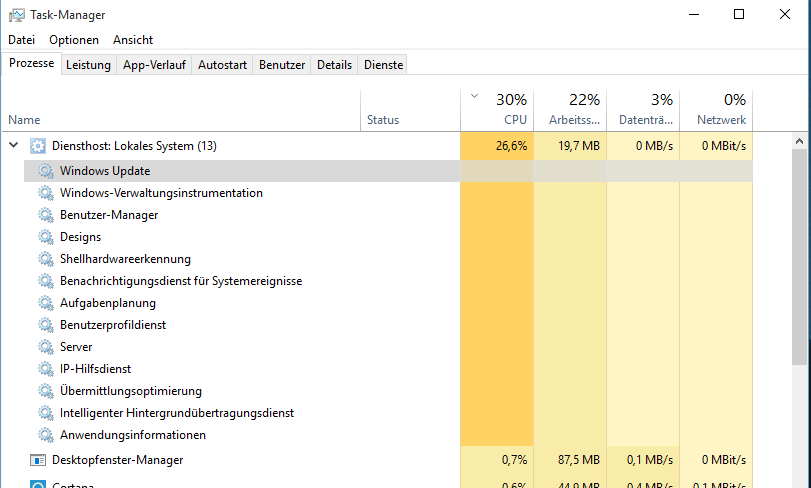Select the Diensthost: Lokales System (13) row

[x=378, y=146]
